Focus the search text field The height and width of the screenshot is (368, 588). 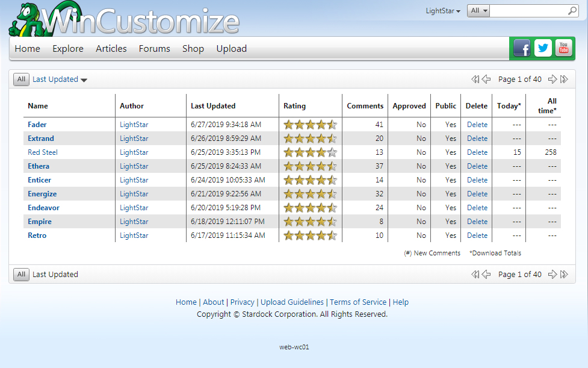point(529,10)
